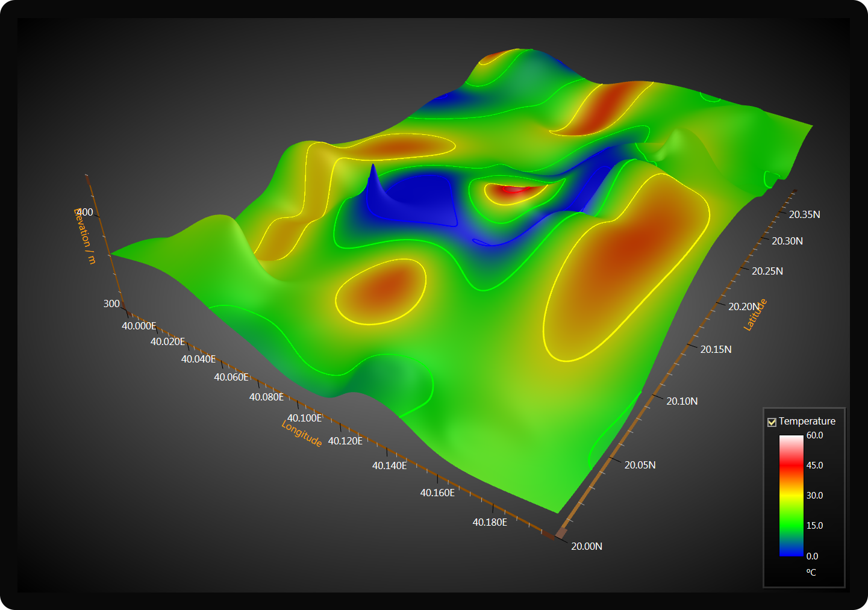Select the Latitude axis title
Viewport: 868px width, 610px height.
[754, 314]
